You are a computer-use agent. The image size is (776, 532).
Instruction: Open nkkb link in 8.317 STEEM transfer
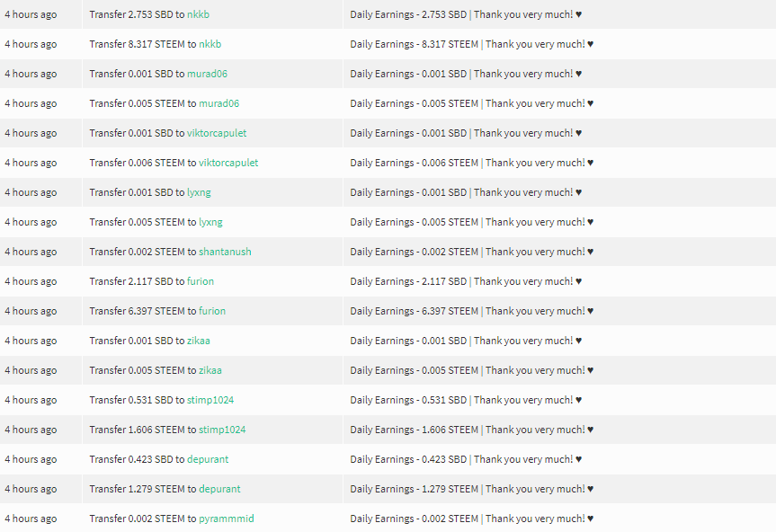[210, 44]
